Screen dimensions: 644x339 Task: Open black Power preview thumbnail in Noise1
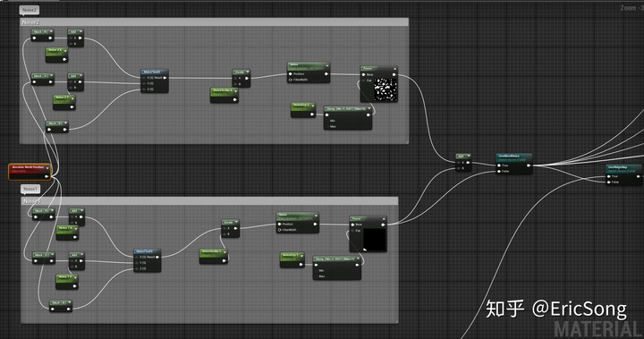[x=374, y=240]
